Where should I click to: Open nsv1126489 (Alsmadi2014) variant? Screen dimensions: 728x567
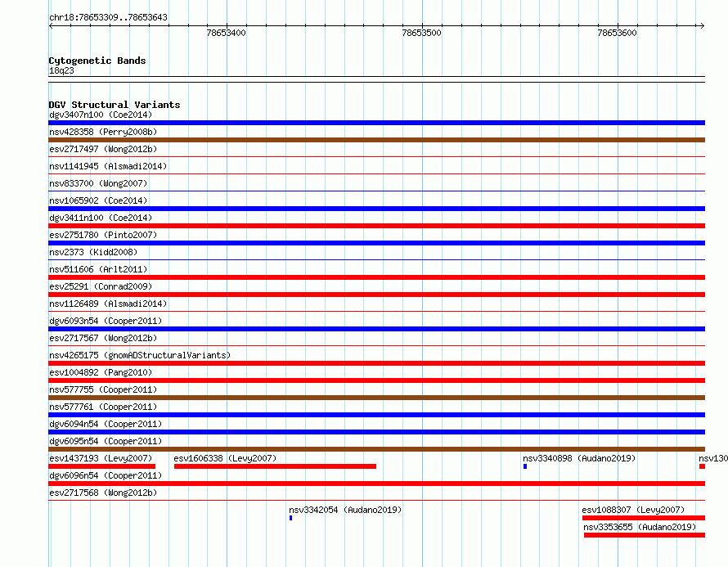pyautogui.click(x=108, y=304)
